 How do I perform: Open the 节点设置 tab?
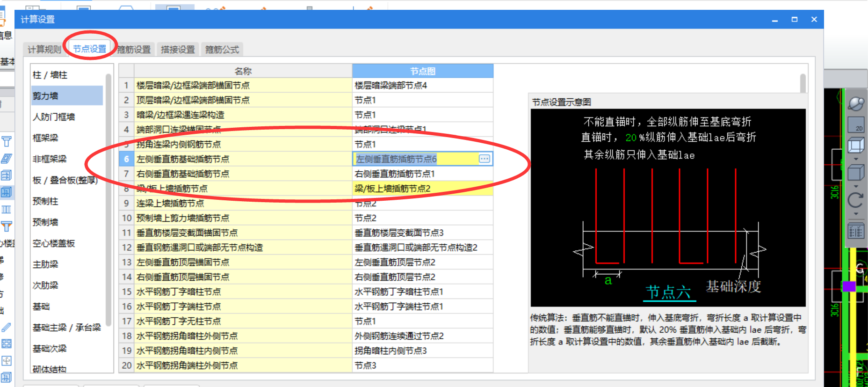point(89,49)
